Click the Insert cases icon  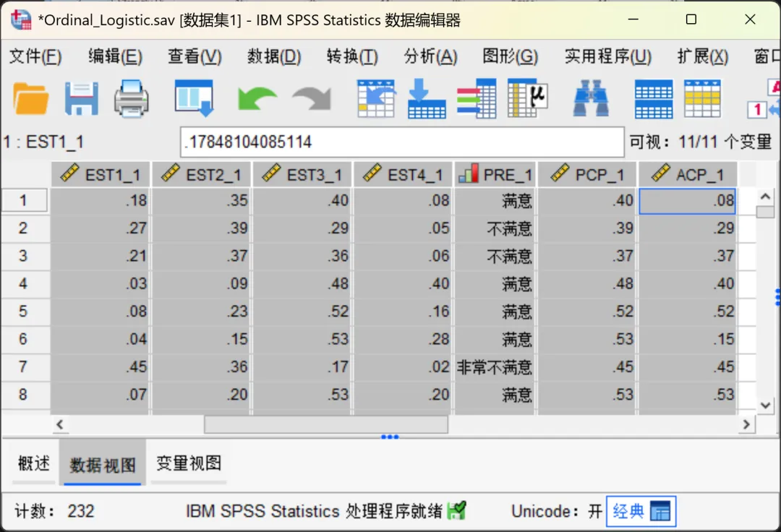pos(654,100)
